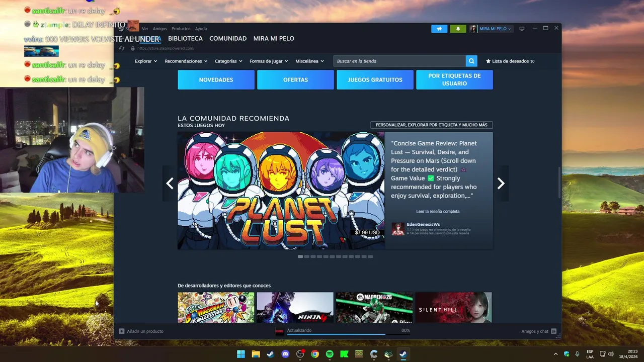Click the Actualizando download progress bar
The width and height of the screenshot is (644, 362).
[348, 333]
